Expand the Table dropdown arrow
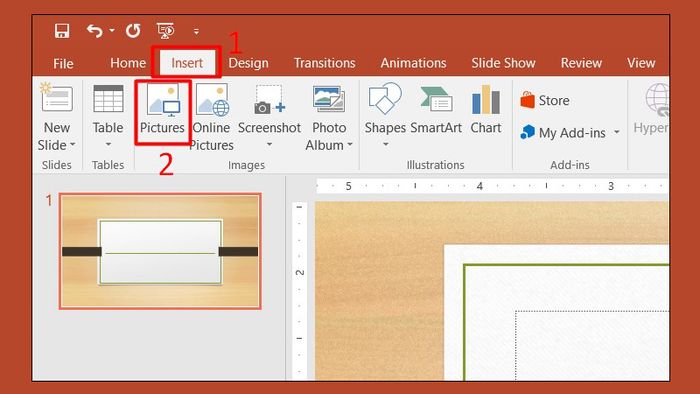700x394 pixels. coord(108,144)
